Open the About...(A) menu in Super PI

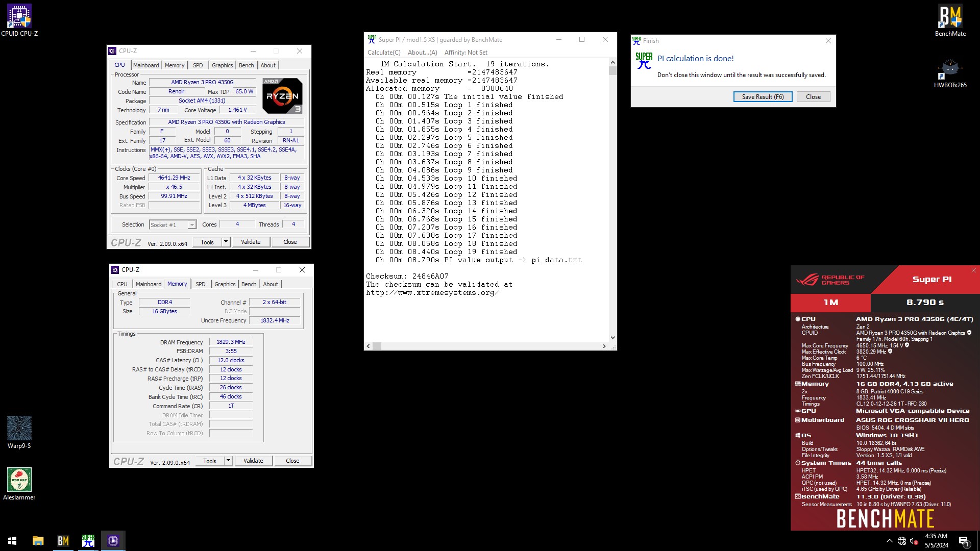coord(423,52)
